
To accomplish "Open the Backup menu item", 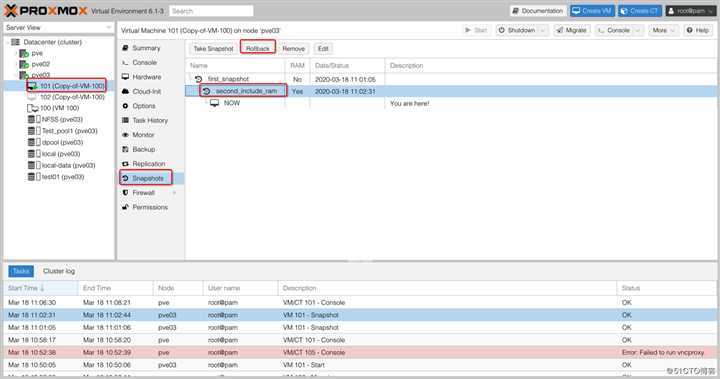I will 151,149.
